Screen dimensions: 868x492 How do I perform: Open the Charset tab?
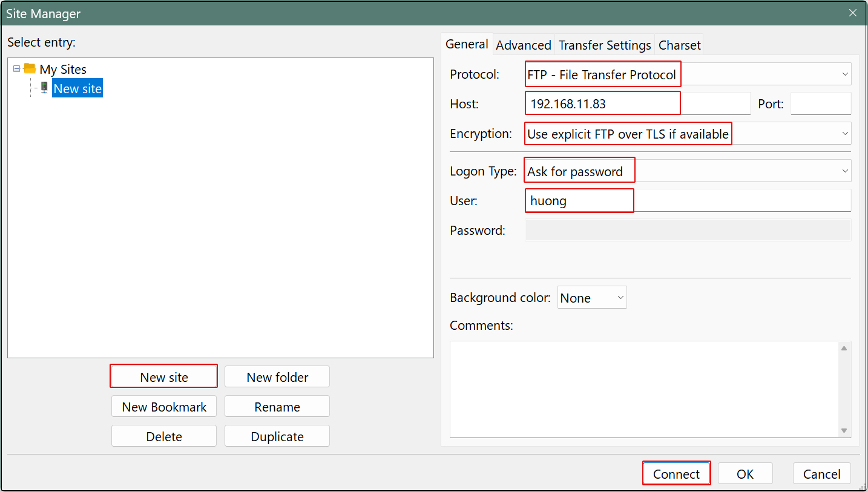click(679, 45)
